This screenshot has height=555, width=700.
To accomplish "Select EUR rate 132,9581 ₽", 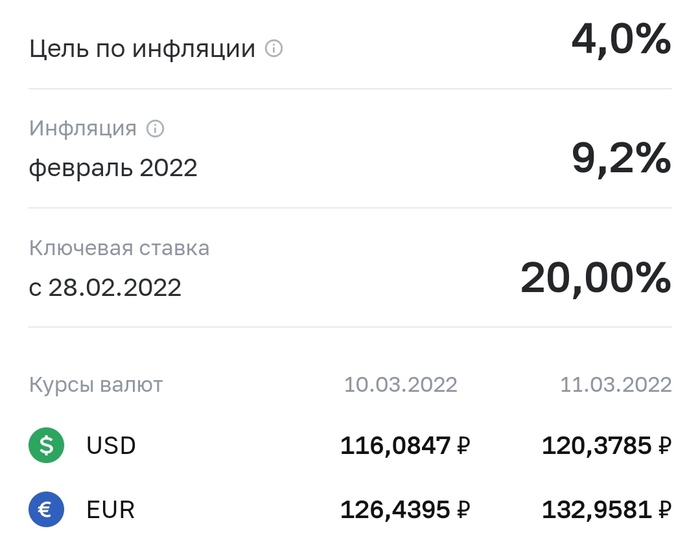I will pos(606,510).
